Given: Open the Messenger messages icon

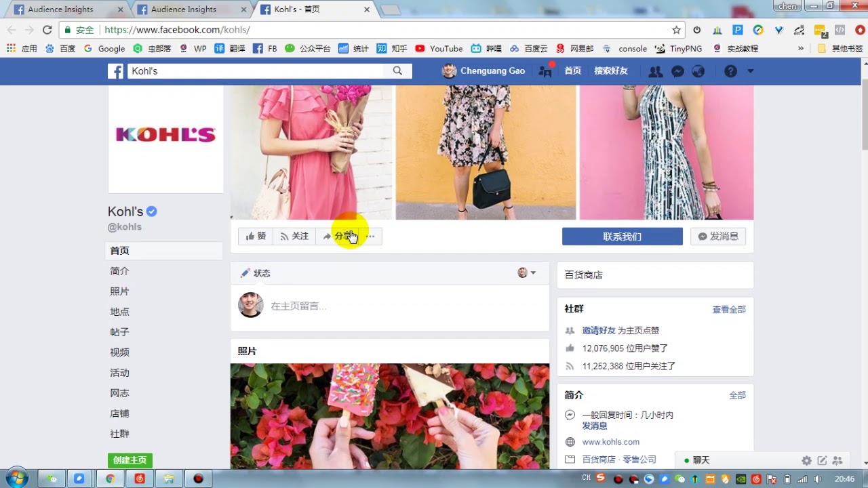Looking at the screenshot, I should pyautogui.click(x=677, y=71).
